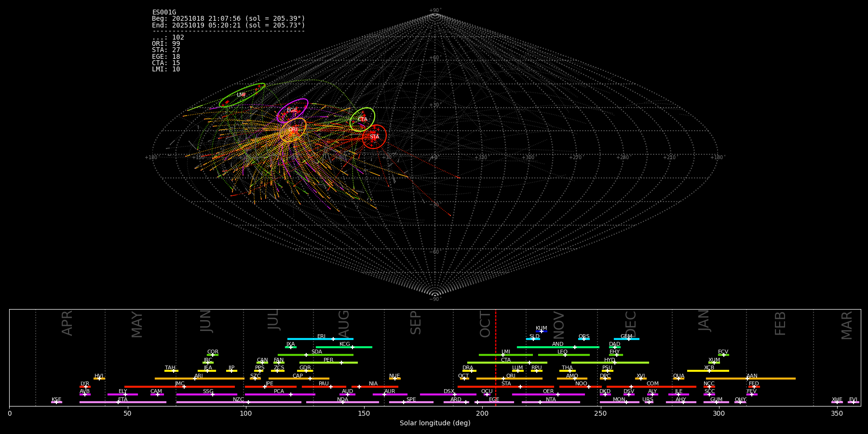Click the red COM shower bar

coord(651,387)
